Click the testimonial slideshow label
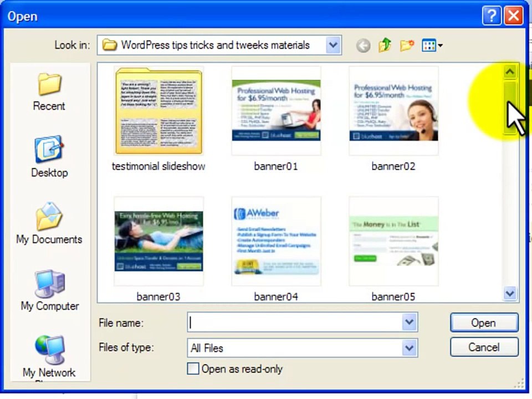The height and width of the screenshot is (399, 532). click(x=158, y=166)
